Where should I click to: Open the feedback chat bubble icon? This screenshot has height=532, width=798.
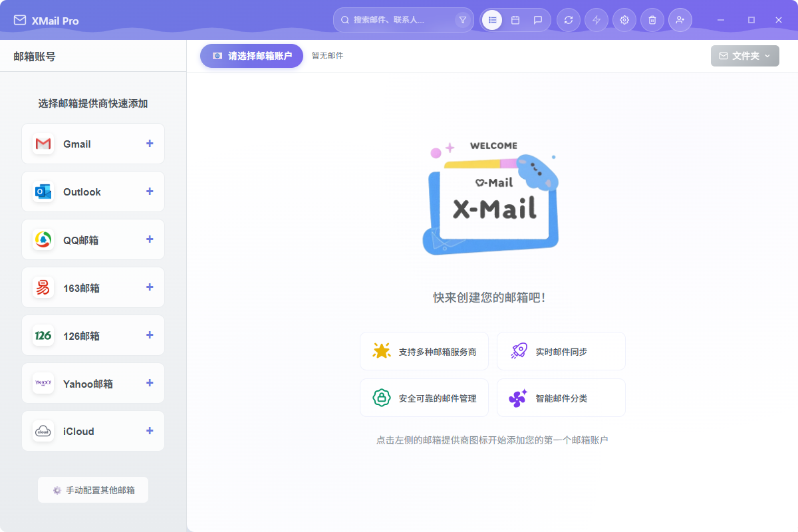pos(539,20)
